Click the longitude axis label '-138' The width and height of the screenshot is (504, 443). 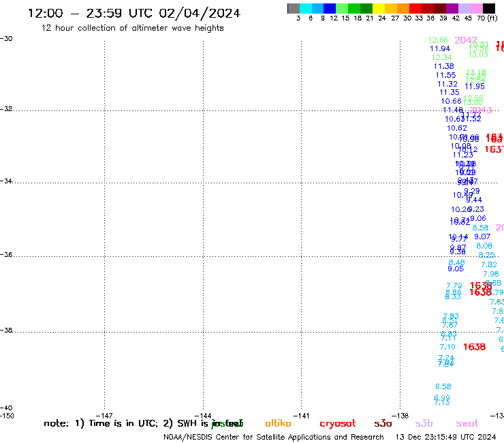click(400, 416)
